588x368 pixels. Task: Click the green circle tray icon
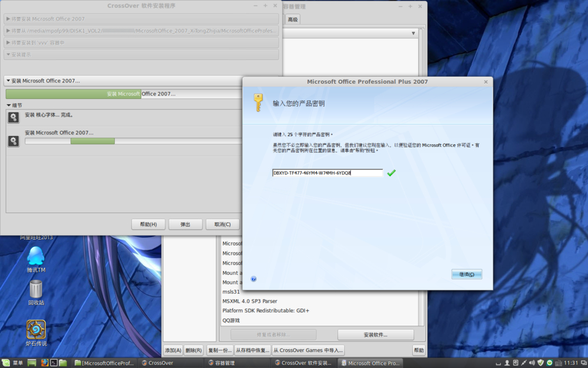pyautogui.click(x=549, y=363)
